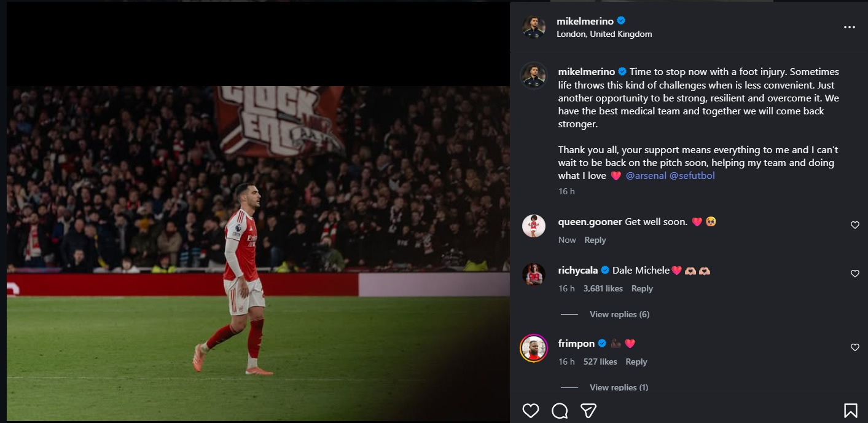Open the @arsenal mention link
The height and width of the screenshot is (423, 868).
point(646,176)
